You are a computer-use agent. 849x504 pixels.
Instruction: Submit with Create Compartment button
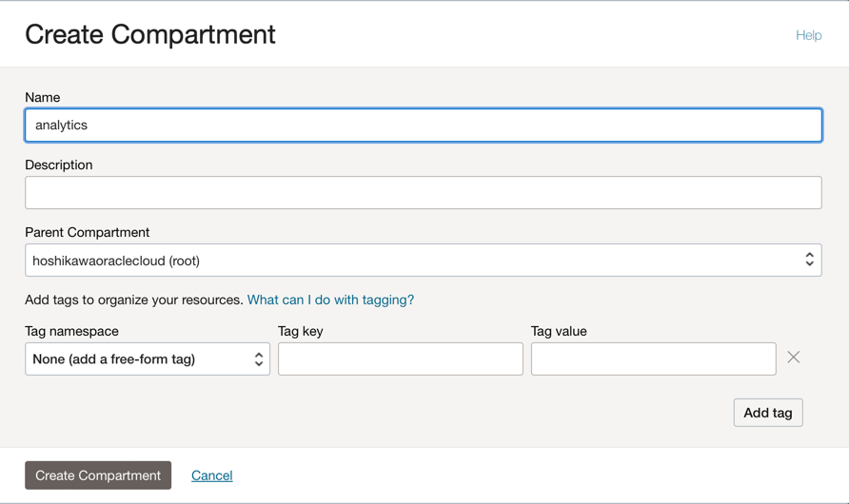pyautogui.click(x=98, y=475)
